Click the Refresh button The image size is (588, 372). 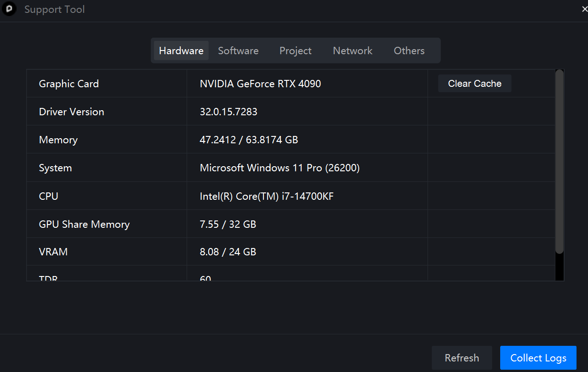point(462,358)
